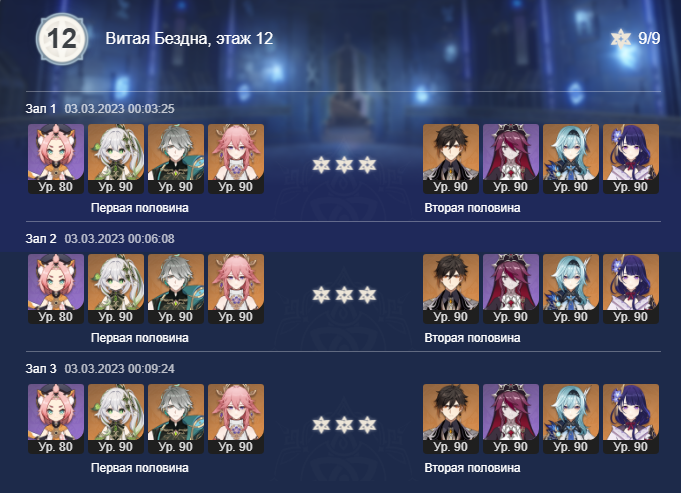Viewport: 681px width, 493px height.
Task: Click the floor 12 number badge
Action: coord(62,39)
